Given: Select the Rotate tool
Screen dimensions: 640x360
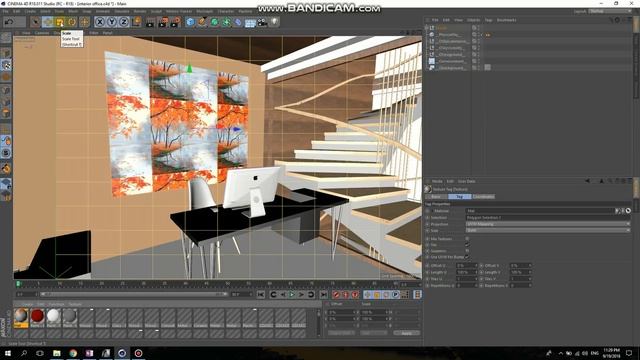Looking at the screenshot, I should pyautogui.click(x=72, y=22).
